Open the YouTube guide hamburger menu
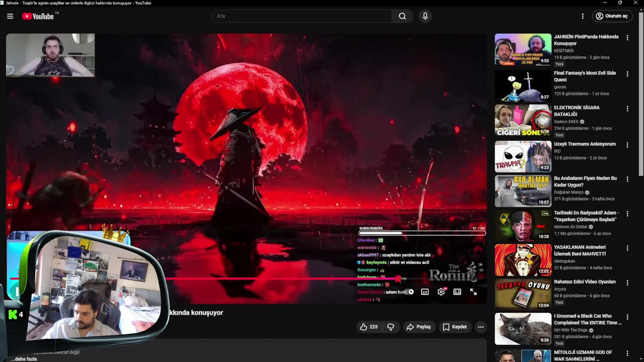Image resolution: width=644 pixels, height=362 pixels. 10,16
